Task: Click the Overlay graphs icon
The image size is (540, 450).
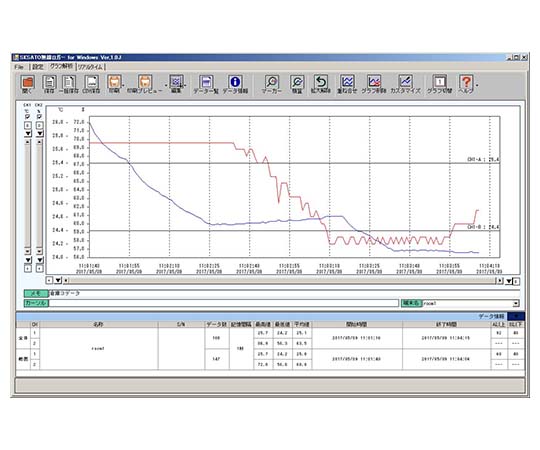Action: click(347, 82)
